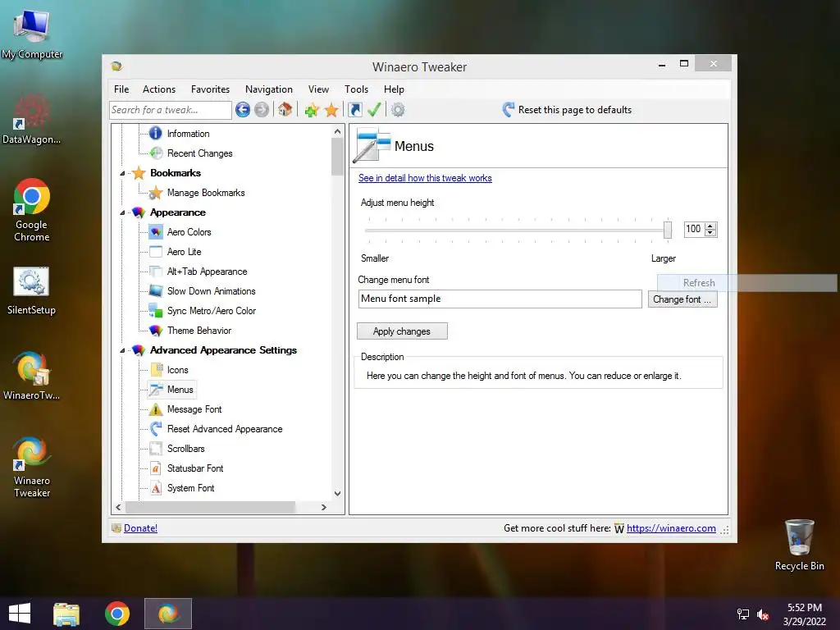Screen dimensions: 840x630
Task: Open the winaero.com link
Action: (x=671, y=528)
